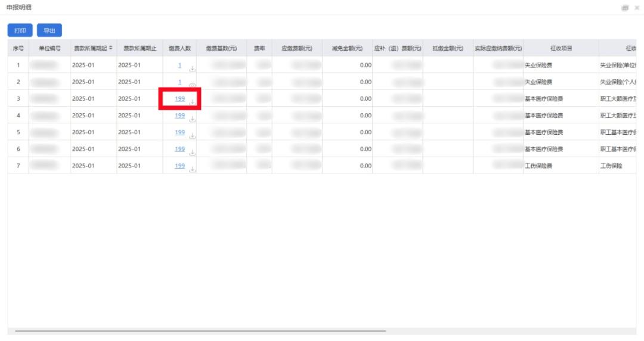The image size is (644, 341).
Task: Download the payer list for row 1
Action: 193,69
